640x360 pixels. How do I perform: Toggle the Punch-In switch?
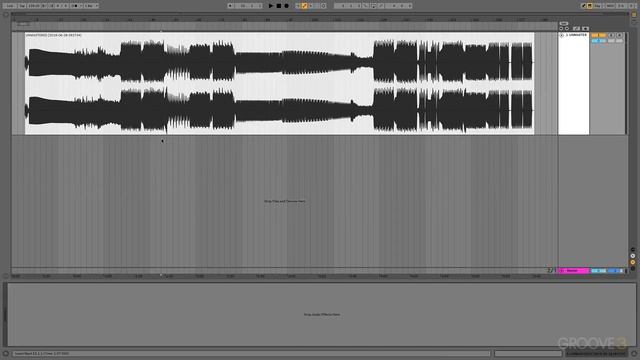pyautogui.click(x=365, y=6)
